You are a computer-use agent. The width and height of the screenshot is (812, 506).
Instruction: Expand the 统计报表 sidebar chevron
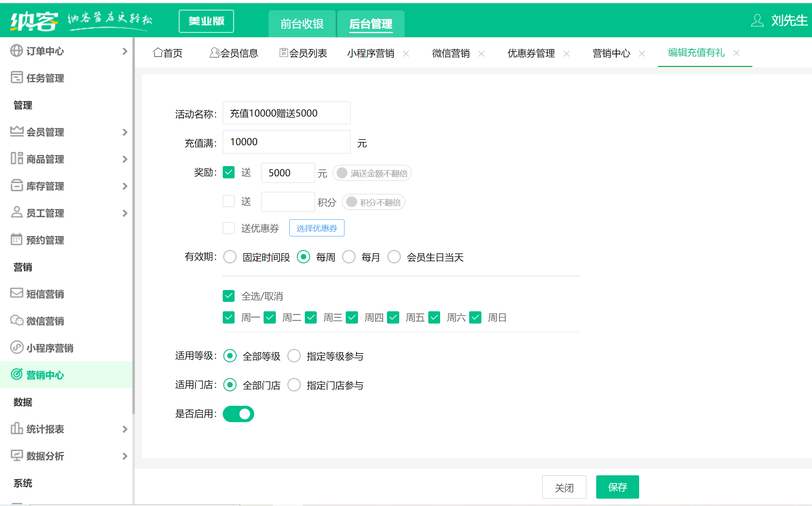[x=125, y=429]
